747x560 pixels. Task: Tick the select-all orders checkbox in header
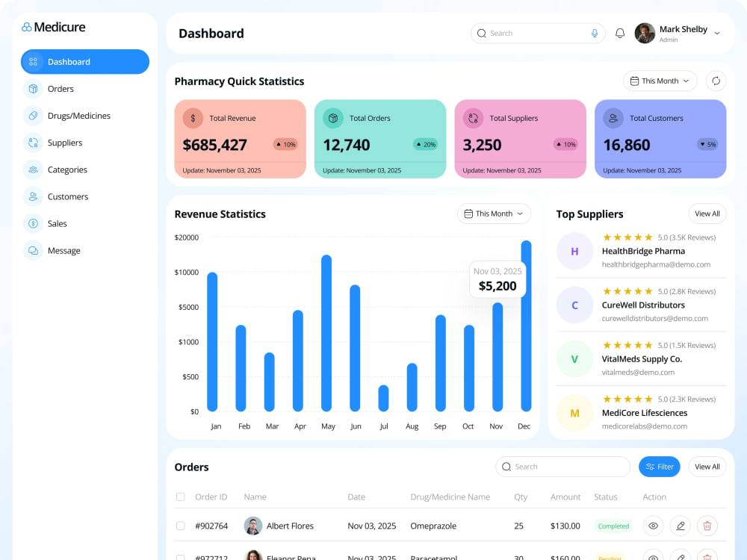181,497
